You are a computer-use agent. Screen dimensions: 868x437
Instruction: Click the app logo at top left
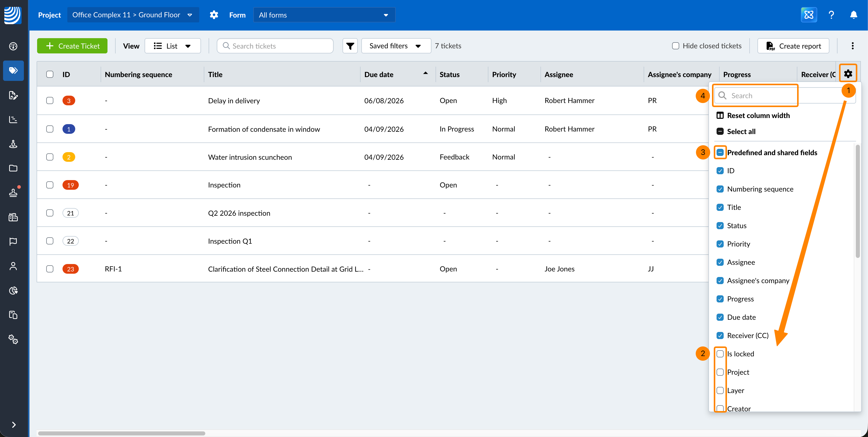(x=13, y=15)
